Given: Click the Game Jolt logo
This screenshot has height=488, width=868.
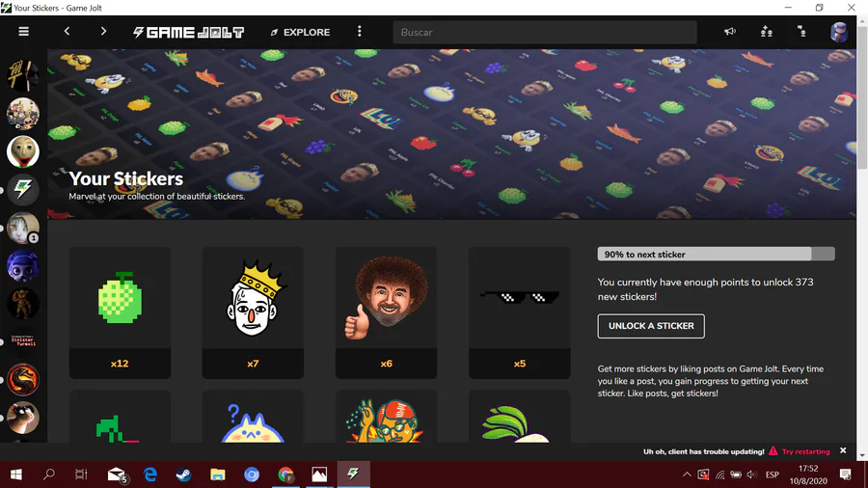Looking at the screenshot, I should point(188,32).
